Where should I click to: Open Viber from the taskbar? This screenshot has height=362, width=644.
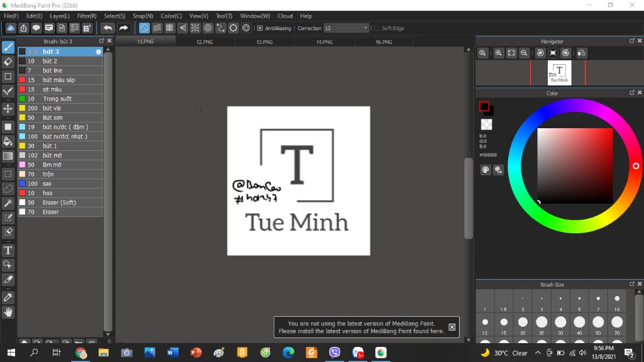point(335,353)
